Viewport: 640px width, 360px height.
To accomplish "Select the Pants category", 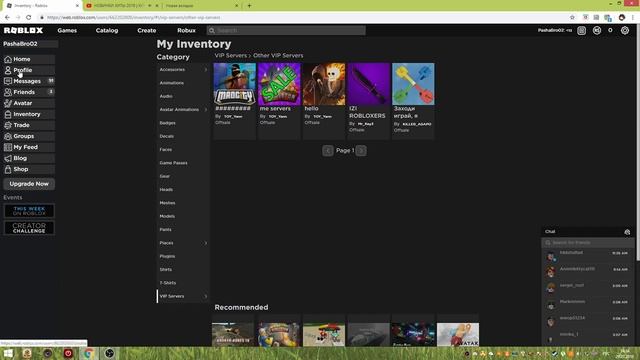I will pyautogui.click(x=165, y=230).
